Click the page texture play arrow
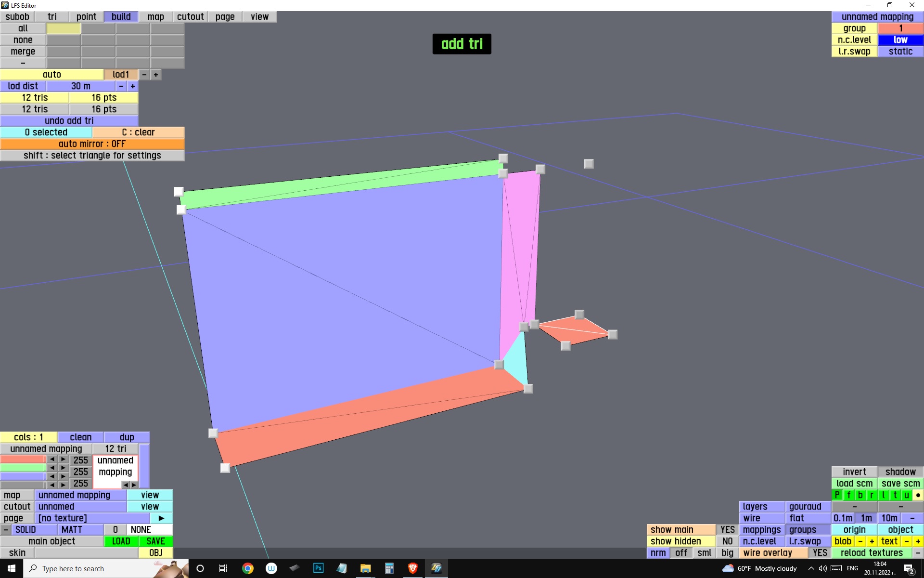The width and height of the screenshot is (924, 578). tap(161, 518)
